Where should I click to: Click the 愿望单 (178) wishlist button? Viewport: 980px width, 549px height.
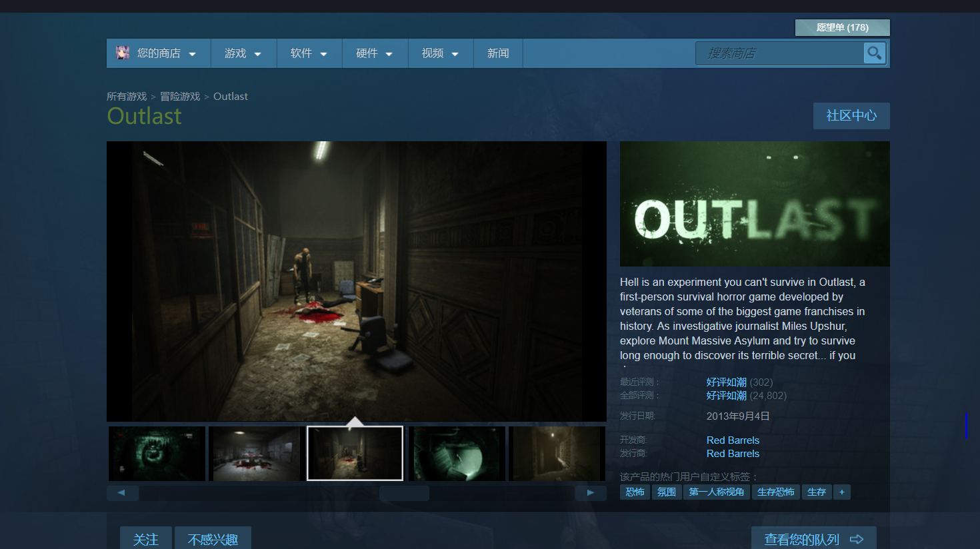tap(842, 27)
